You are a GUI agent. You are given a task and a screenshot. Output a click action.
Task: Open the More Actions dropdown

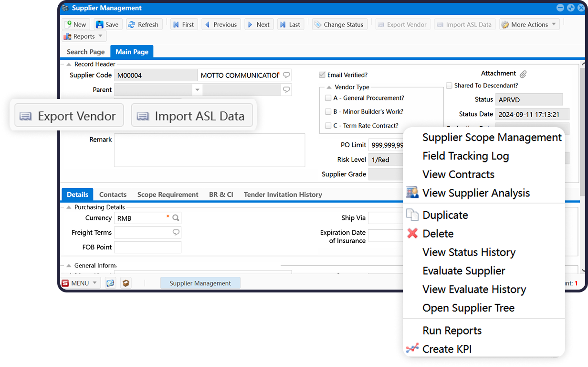[x=529, y=24]
